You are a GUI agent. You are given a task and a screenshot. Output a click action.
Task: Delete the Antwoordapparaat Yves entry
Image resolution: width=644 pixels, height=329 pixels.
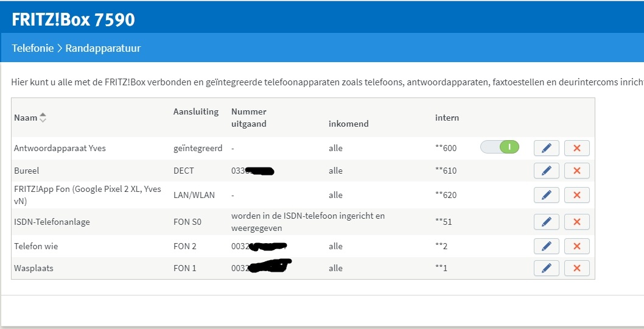pyautogui.click(x=577, y=148)
